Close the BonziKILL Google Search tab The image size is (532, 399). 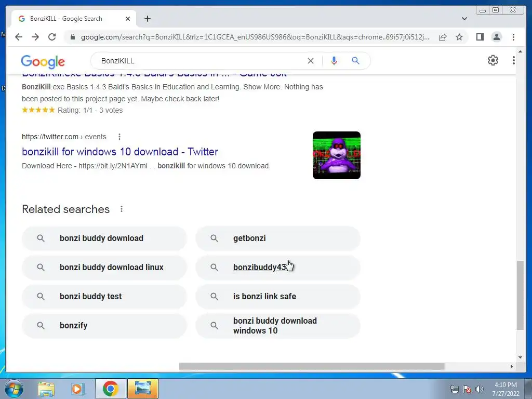pos(128,19)
